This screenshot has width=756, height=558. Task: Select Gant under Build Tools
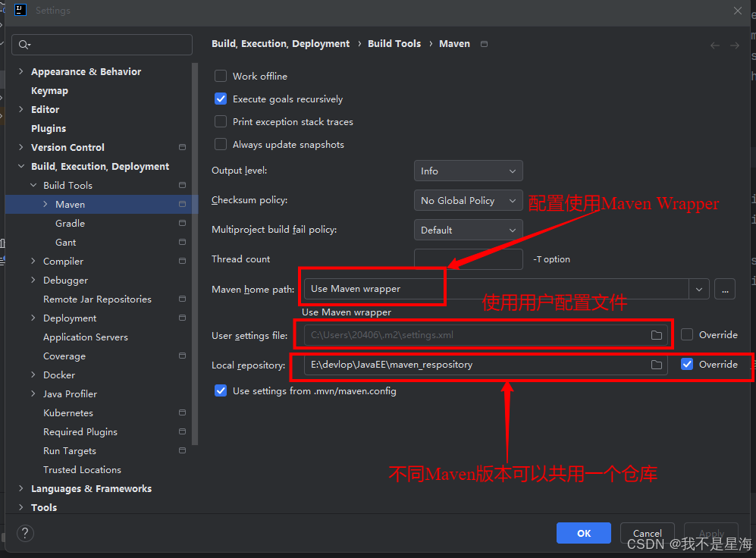[65, 243]
